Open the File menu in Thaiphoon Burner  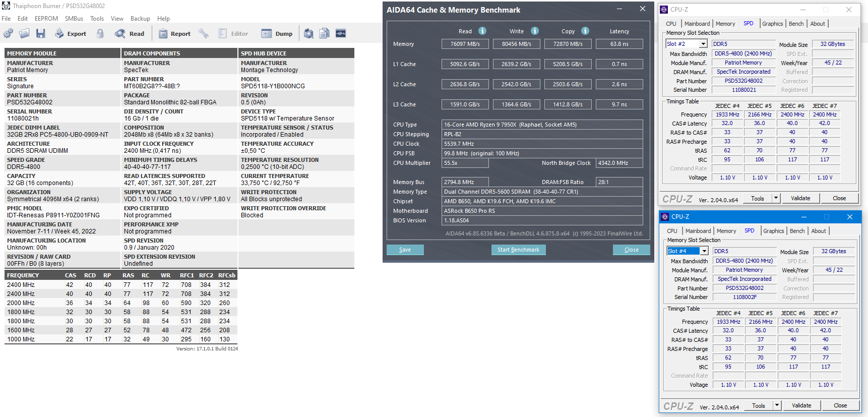(6, 19)
